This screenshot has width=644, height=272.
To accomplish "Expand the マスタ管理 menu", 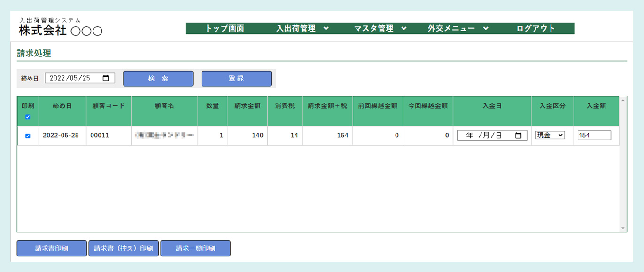I will pos(380,28).
